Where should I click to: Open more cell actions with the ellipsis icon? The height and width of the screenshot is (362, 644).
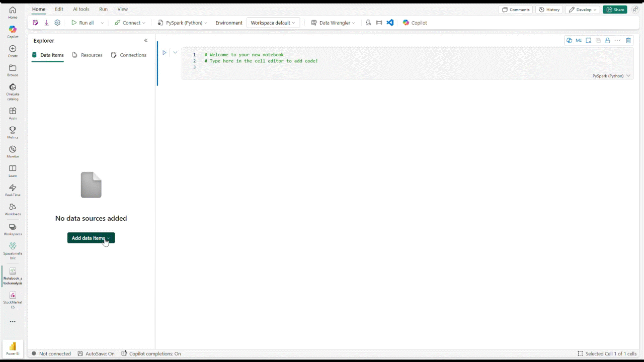tap(617, 40)
